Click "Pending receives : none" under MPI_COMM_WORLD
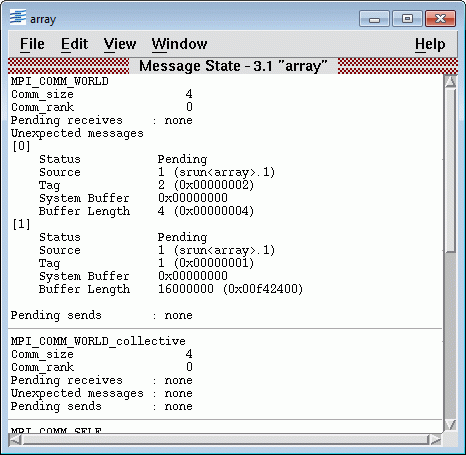 tap(102, 120)
